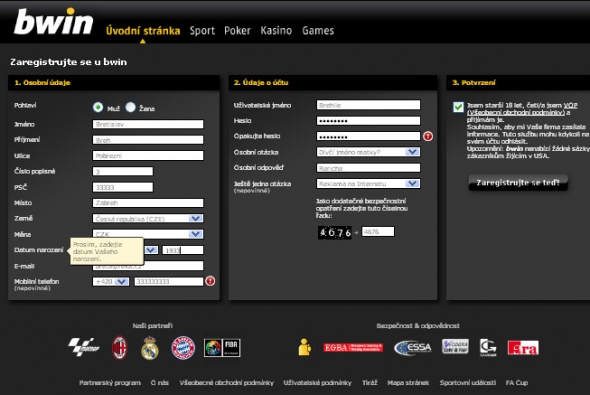
Task: Click the G4 GamCare logo
Action: 488,347
